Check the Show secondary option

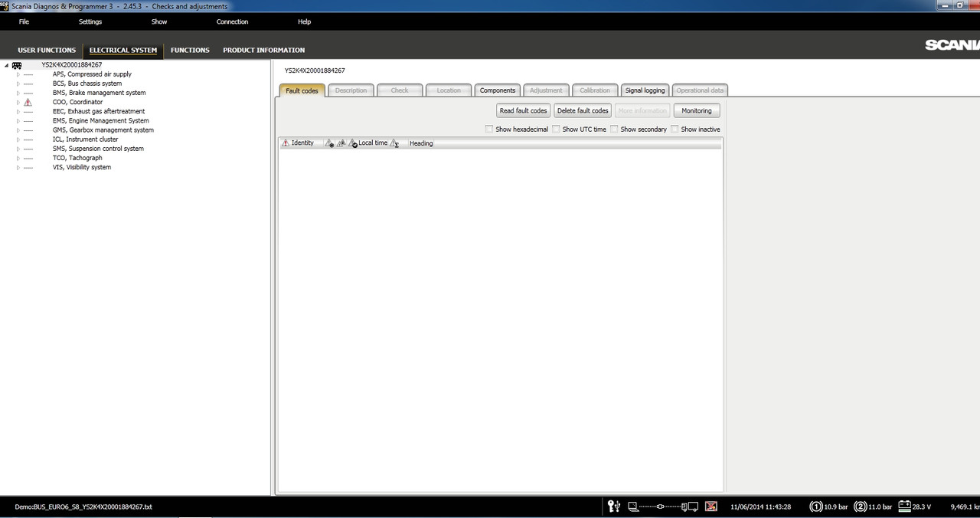click(614, 129)
